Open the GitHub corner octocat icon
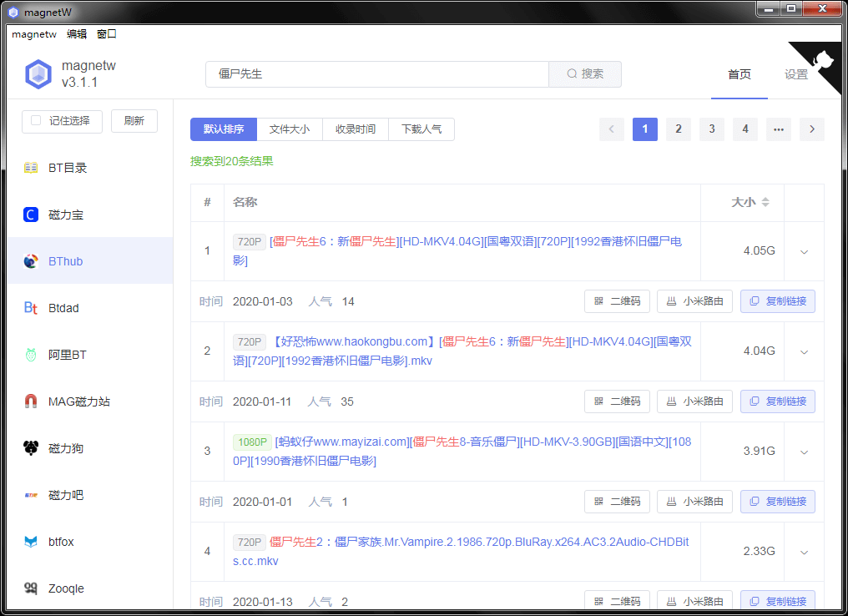848x616 pixels. point(823,60)
